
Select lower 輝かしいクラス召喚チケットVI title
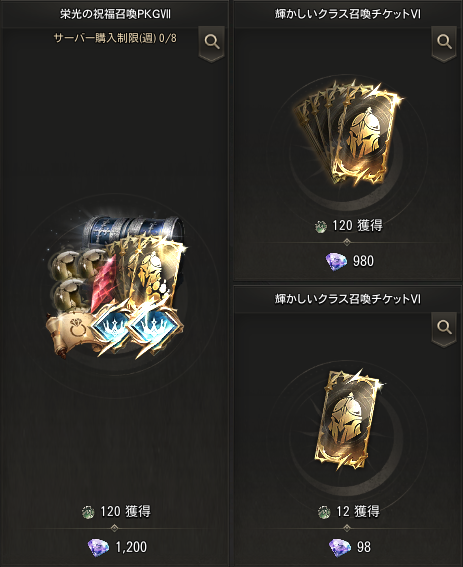coord(348,299)
